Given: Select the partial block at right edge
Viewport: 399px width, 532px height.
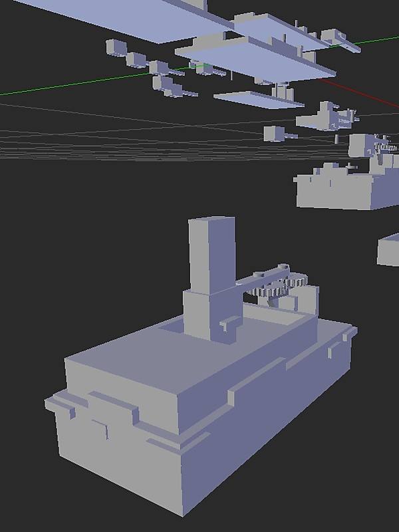Looking at the screenshot, I should (389, 250).
